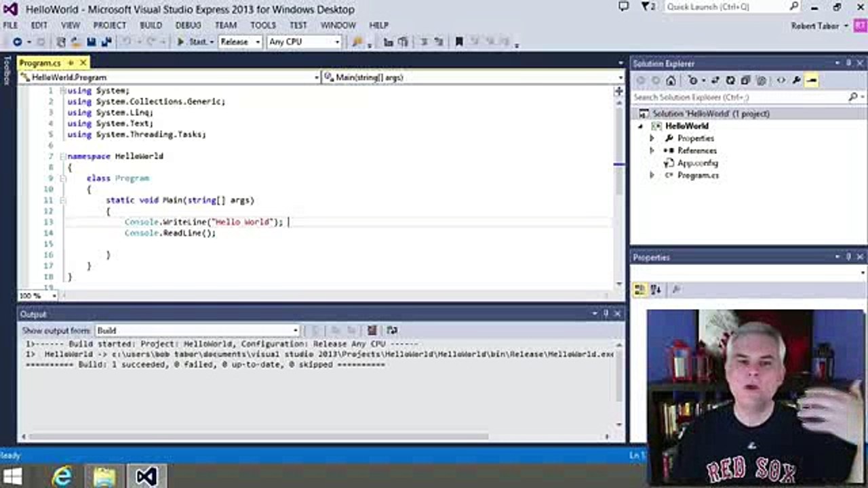The image size is (868, 488).
Task: Click the Output panel horizontal scrollbar
Action: click(x=257, y=436)
